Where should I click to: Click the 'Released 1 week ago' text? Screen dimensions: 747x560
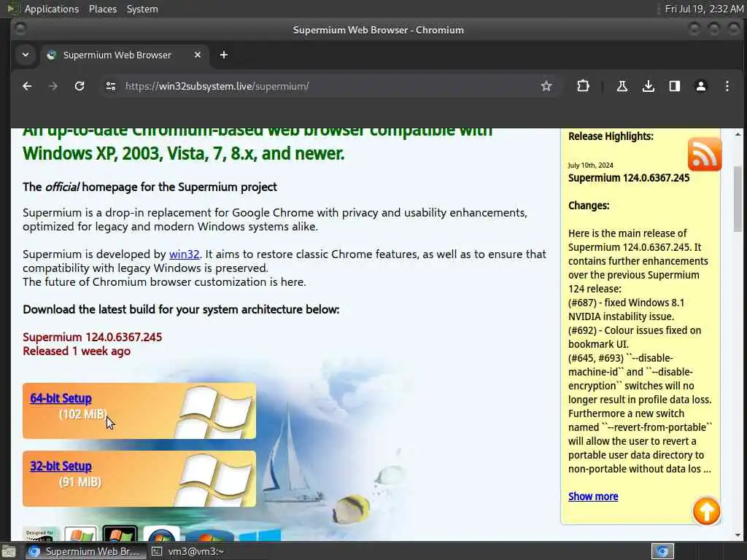tap(77, 351)
